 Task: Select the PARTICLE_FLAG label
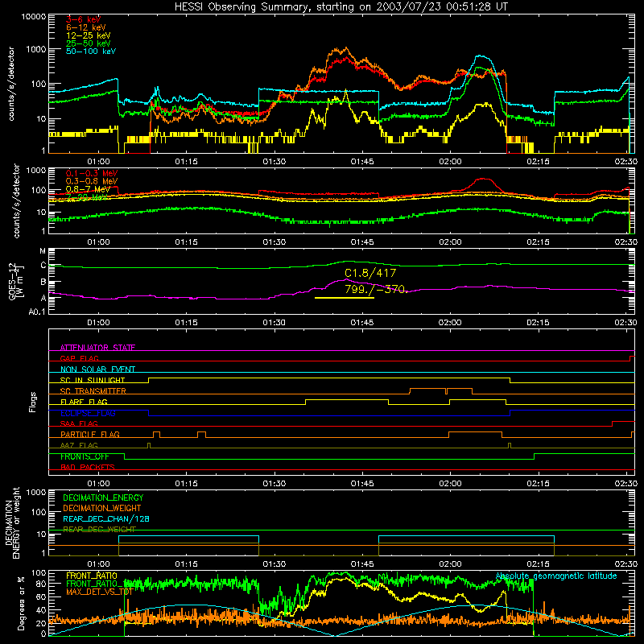click(x=90, y=434)
